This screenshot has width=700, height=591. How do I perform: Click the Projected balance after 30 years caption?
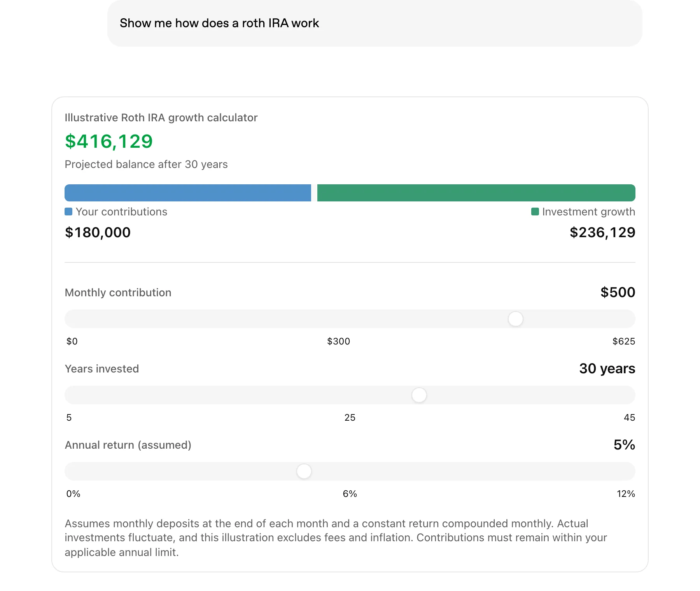tap(146, 164)
